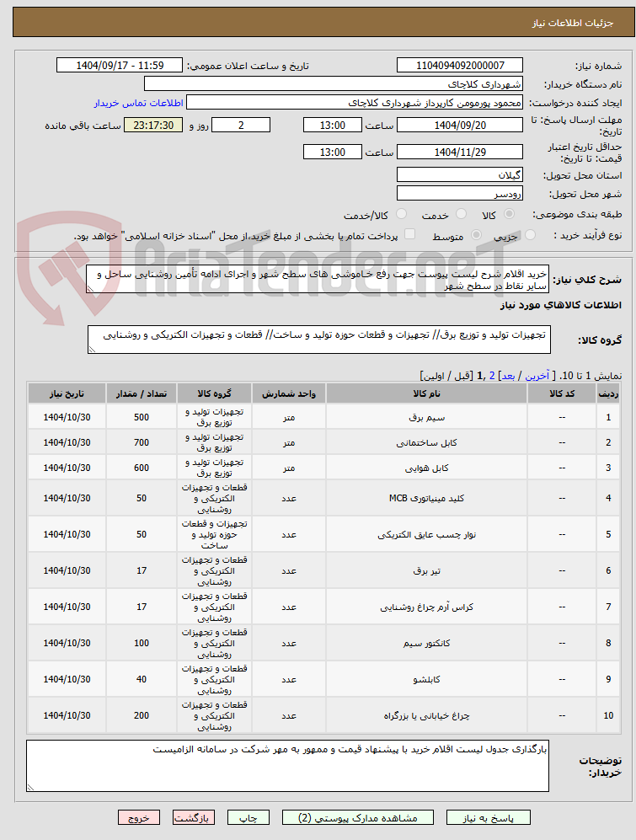This screenshot has height=840, width=636.
Task: Click the بازگشت button
Action: (194, 817)
